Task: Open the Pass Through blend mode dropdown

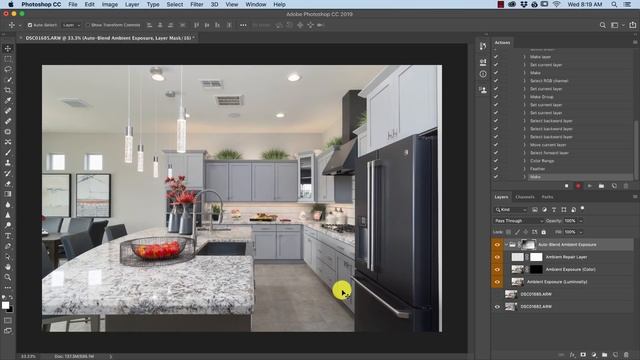Action: tap(518, 221)
